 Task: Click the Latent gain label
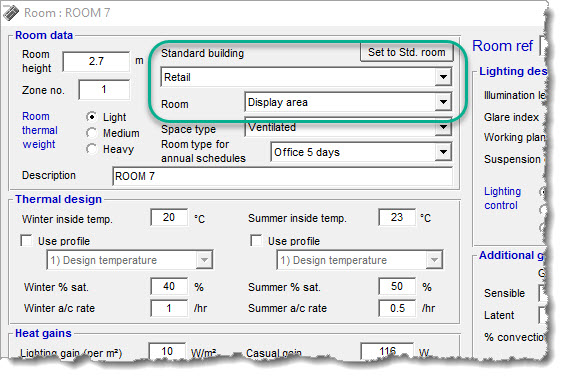(499, 315)
